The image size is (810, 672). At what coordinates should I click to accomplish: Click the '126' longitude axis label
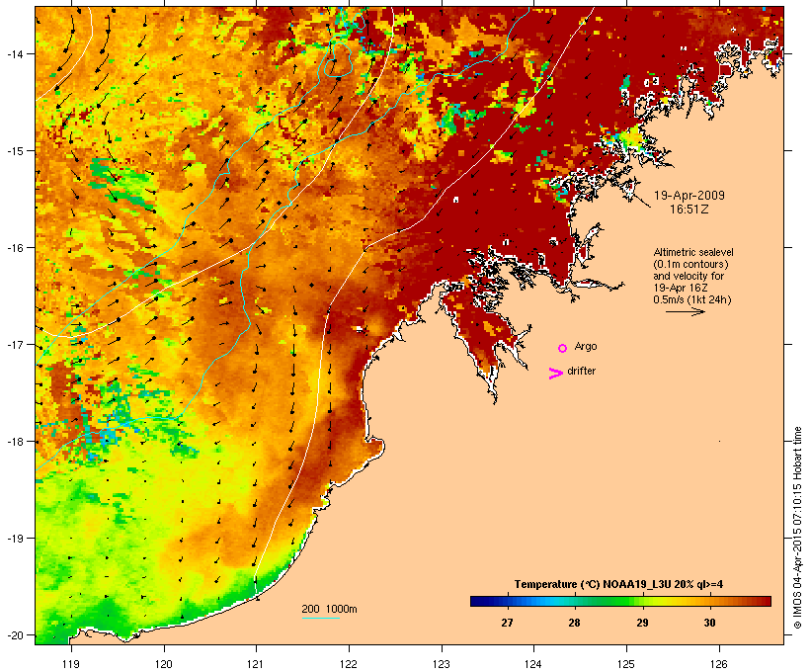click(718, 664)
